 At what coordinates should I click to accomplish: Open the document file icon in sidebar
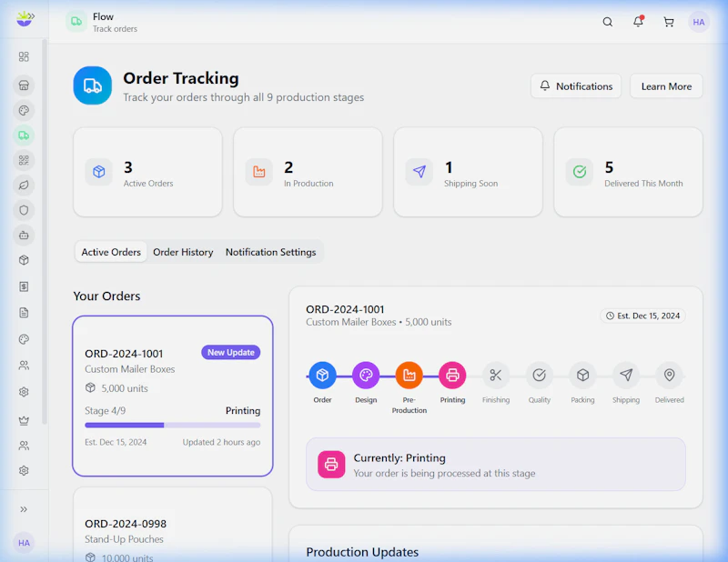24,313
